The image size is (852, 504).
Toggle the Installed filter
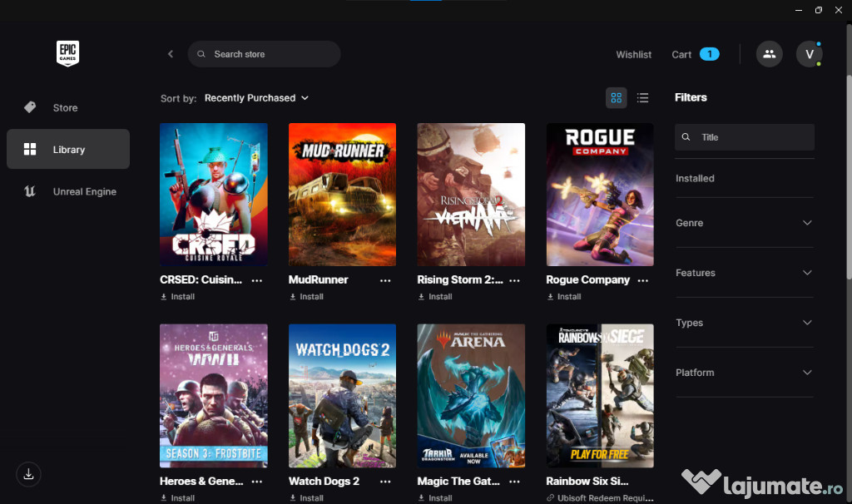(695, 178)
